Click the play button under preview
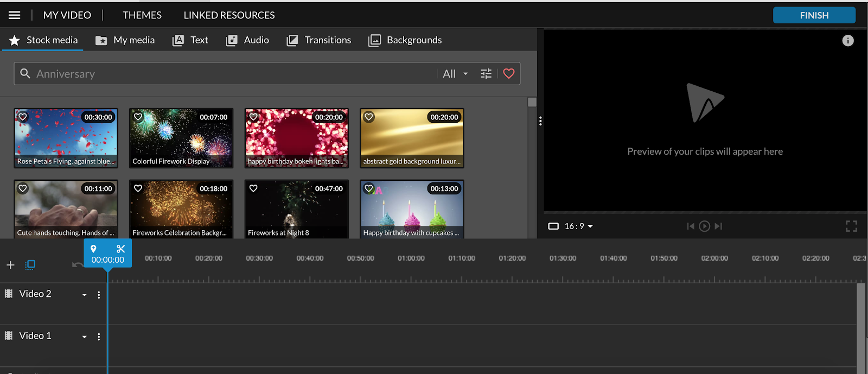 click(x=704, y=226)
